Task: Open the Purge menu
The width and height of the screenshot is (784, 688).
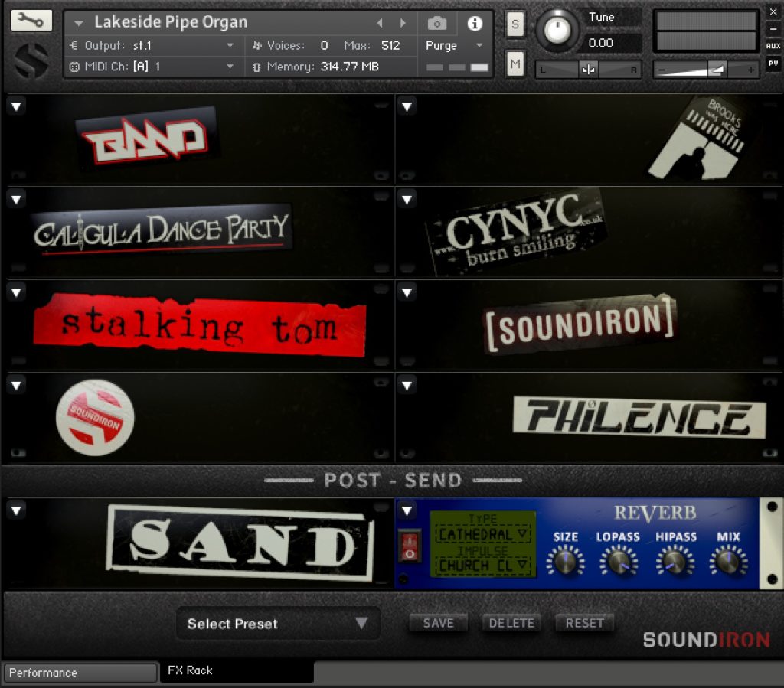Action: click(454, 45)
